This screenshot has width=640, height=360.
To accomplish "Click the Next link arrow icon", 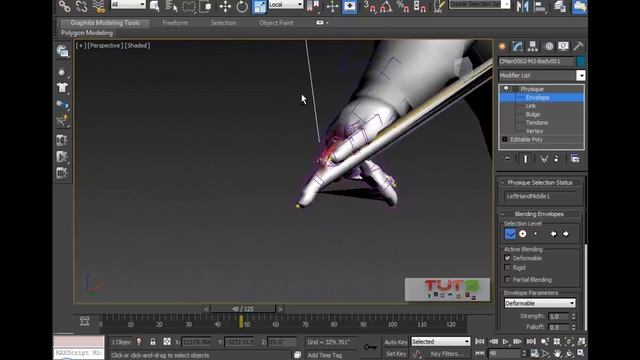I will point(566,234).
